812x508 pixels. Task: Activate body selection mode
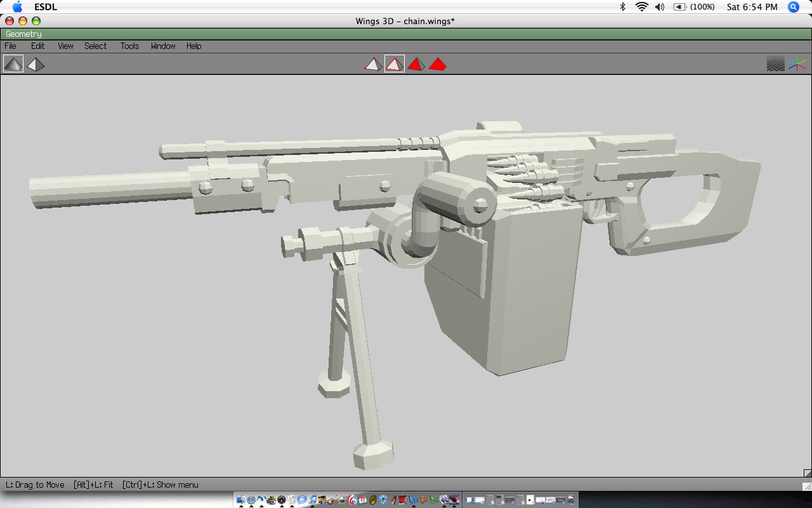pyautogui.click(x=437, y=63)
